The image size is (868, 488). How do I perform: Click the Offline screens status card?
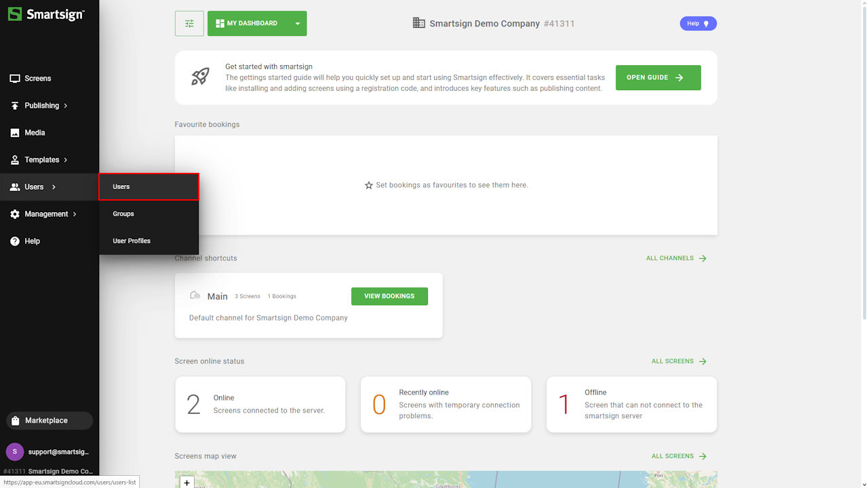click(631, 405)
